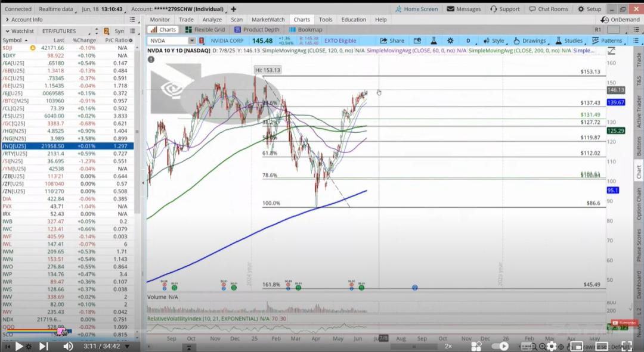Open the chart toolbar list menu icon
The height and width of the screenshot is (352, 644).
tap(636, 41)
